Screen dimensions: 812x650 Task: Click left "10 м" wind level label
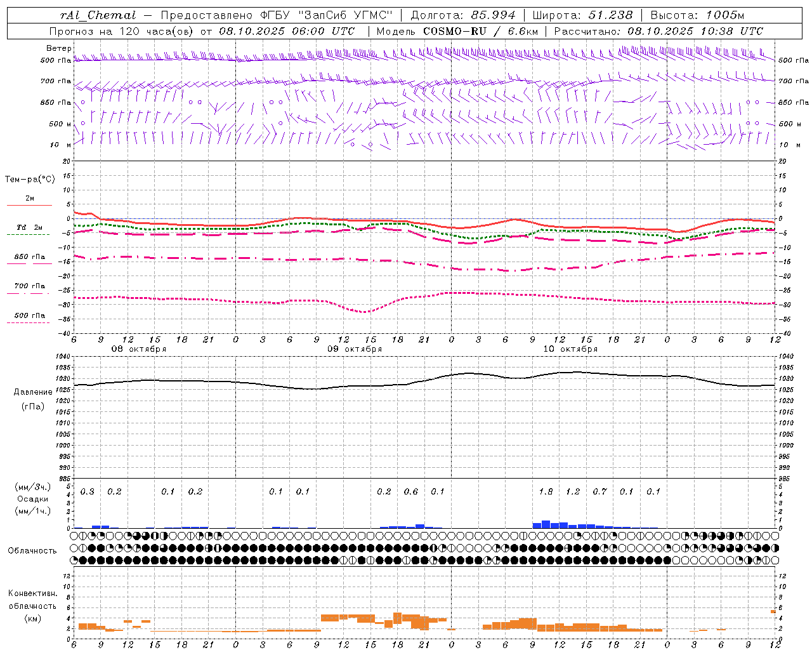point(61,145)
